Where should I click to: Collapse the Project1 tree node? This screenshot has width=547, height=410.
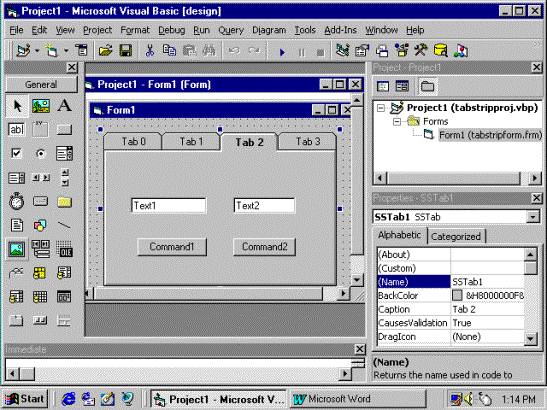coord(381,108)
